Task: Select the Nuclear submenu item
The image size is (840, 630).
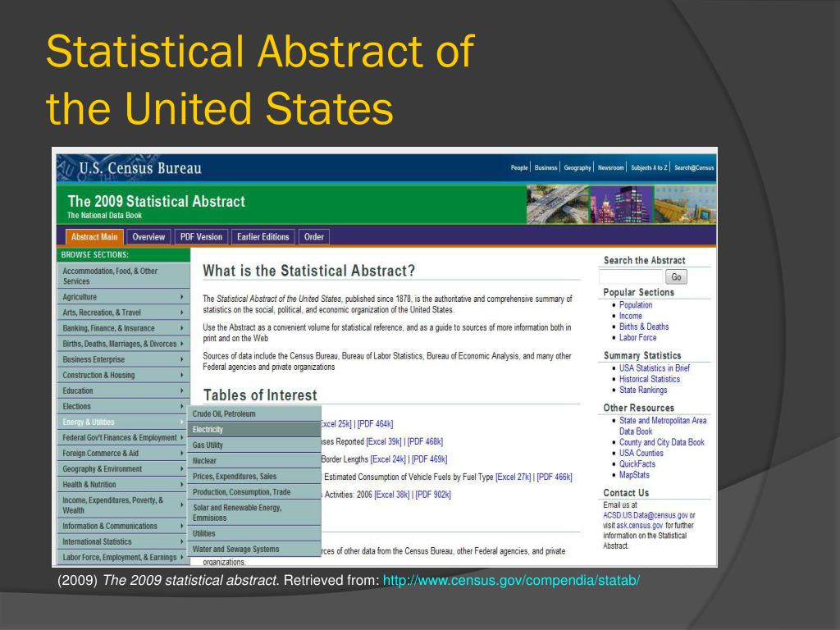Action: point(254,461)
